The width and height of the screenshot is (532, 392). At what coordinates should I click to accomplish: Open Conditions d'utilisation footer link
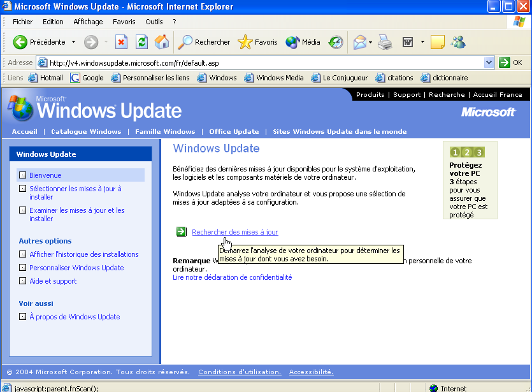[x=240, y=372]
